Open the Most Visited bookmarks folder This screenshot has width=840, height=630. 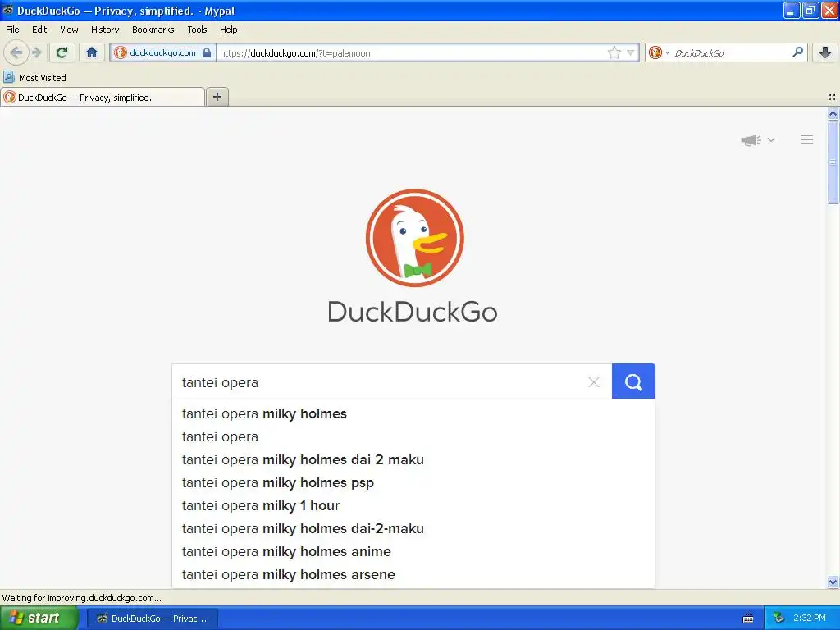34,78
